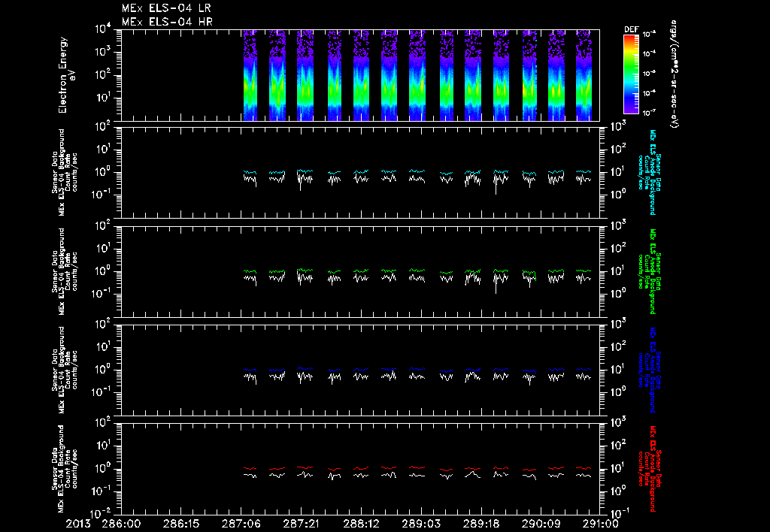This screenshot has height=532, width=770.
Task: Click the '289:03' time axis label
Action: click(x=421, y=524)
